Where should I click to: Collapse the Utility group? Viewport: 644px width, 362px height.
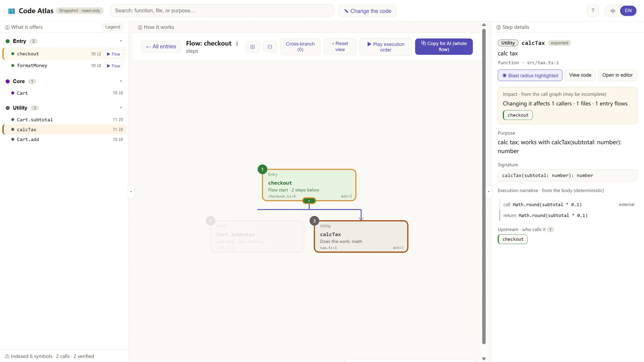121,108
